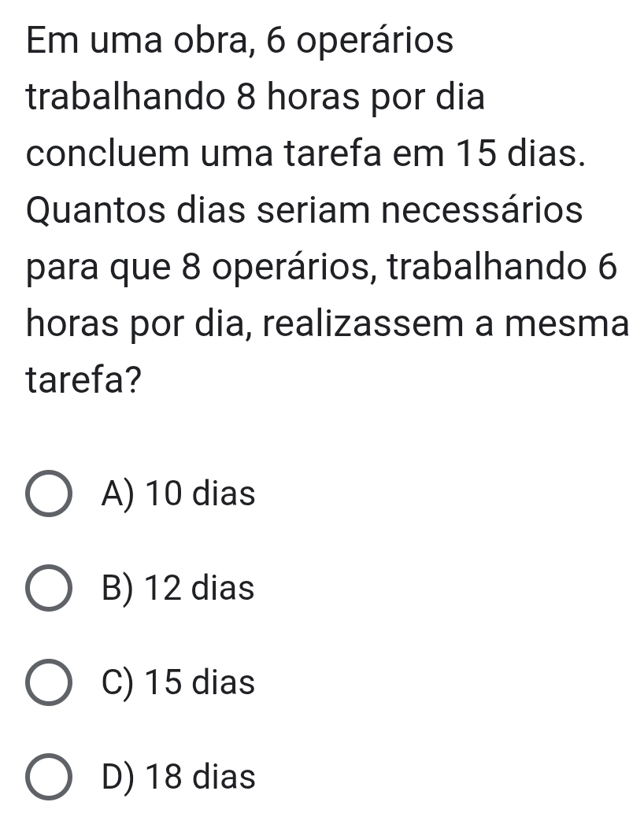
Task: Tap the answer text 'D) 18 dias'
Action: click(179, 777)
